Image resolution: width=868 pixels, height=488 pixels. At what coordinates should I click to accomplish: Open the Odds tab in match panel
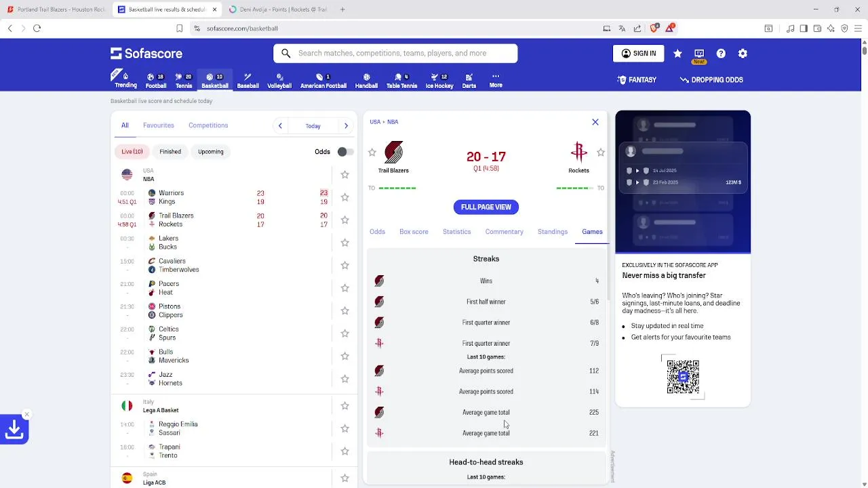click(x=377, y=232)
